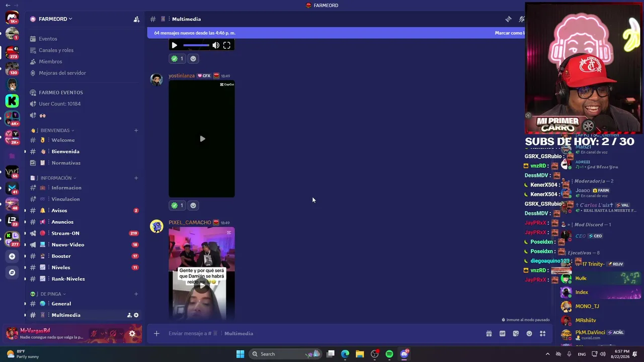
Task: Open user settings gear icon
Action: tap(132, 333)
